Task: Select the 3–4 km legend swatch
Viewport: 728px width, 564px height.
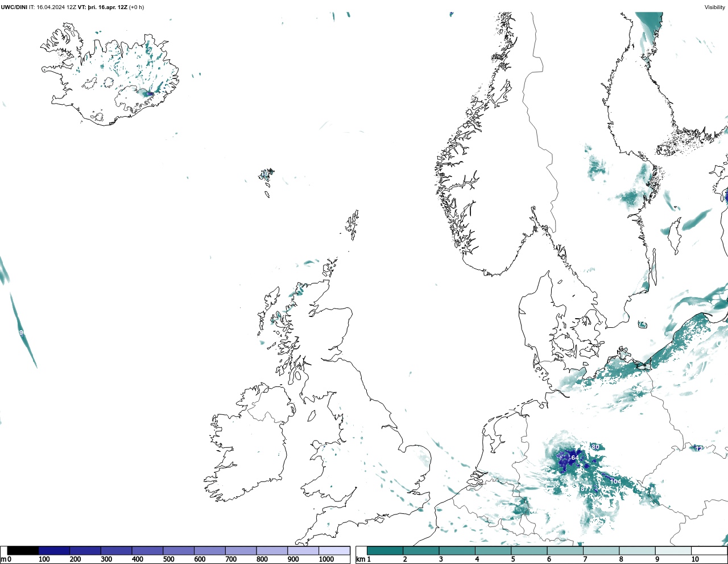Action: [457, 550]
